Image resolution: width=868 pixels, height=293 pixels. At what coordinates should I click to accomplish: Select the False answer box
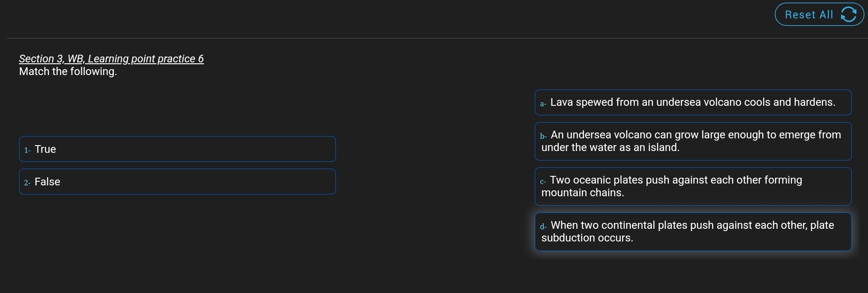pyautogui.click(x=177, y=181)
